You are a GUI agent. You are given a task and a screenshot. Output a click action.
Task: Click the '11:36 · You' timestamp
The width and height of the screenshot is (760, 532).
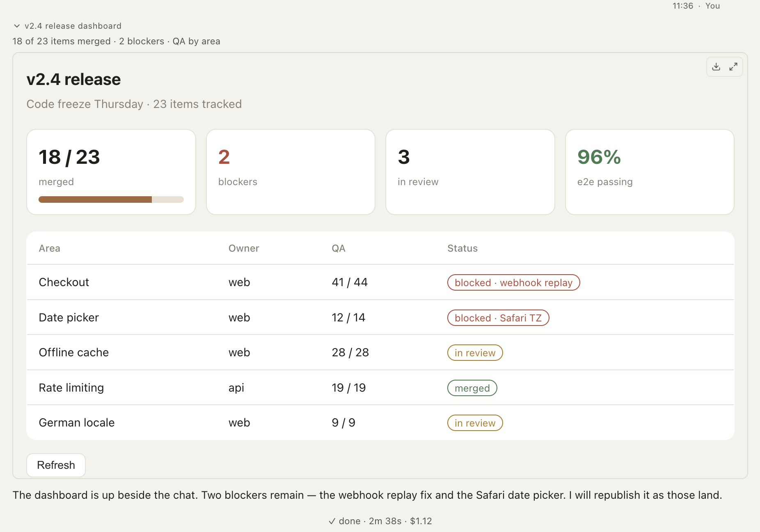pos(696,6)
